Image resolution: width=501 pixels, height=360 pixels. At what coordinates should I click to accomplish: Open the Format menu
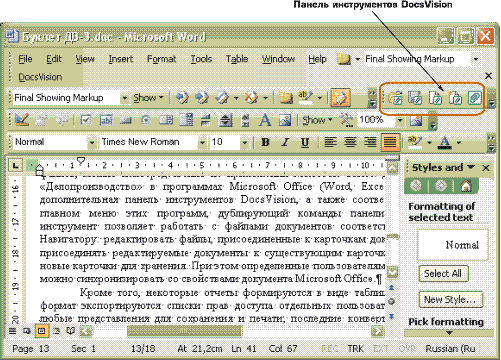[x=161, y=59]
